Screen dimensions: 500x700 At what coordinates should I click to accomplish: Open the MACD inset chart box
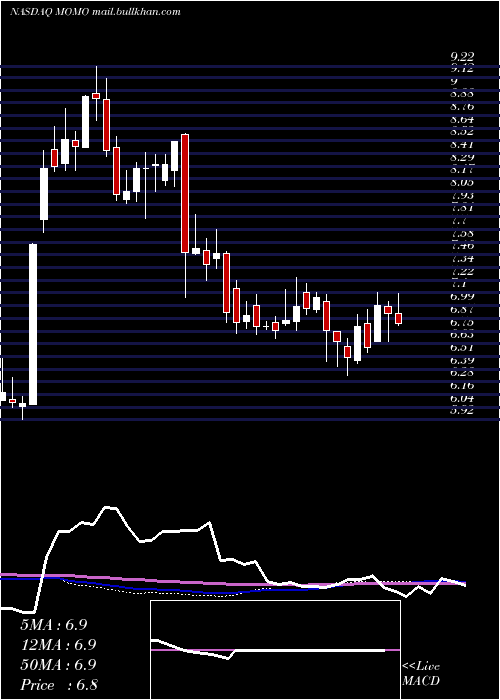coord(275,650)
